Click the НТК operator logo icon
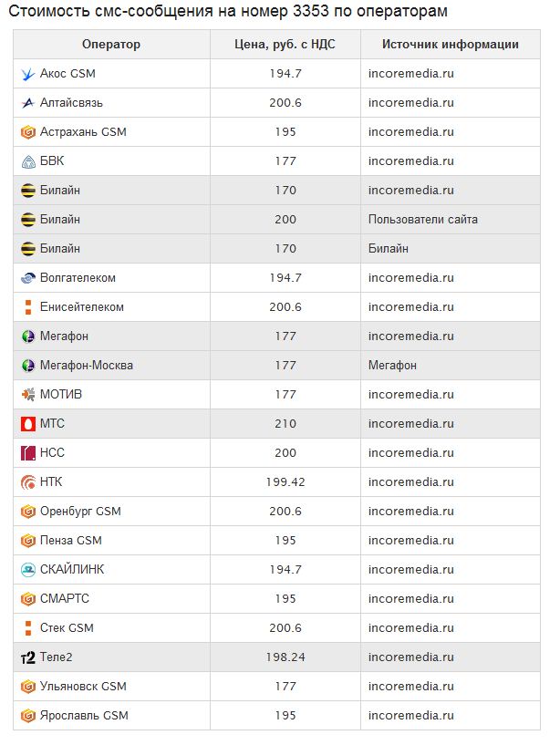 point(27,482)
